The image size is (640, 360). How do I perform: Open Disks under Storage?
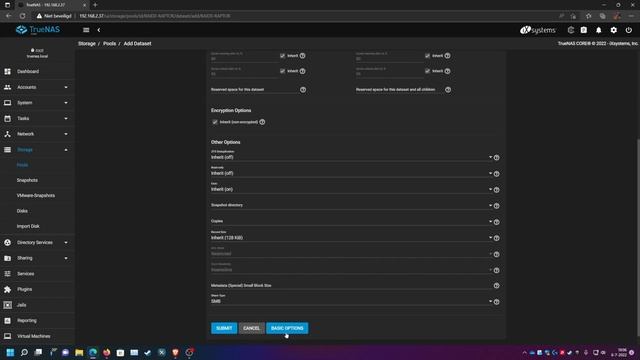(x=22, y=211)
